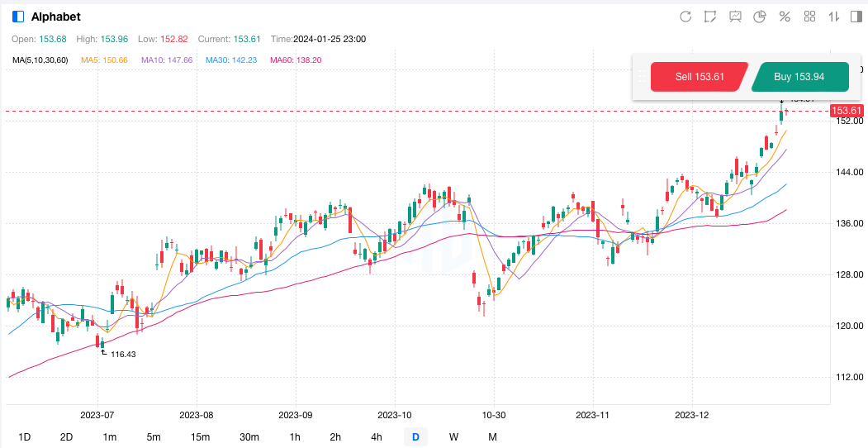Open the four-square grid layout icon

[809, 17]
